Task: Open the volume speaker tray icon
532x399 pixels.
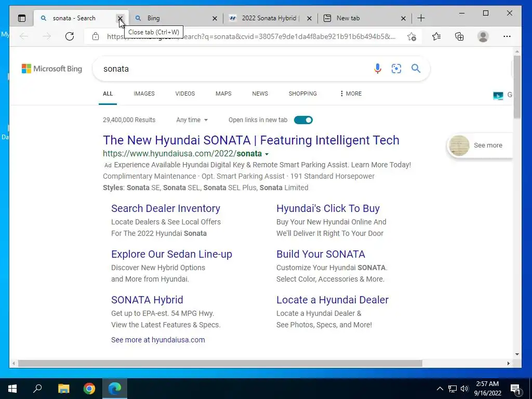Action: [464, 389]
